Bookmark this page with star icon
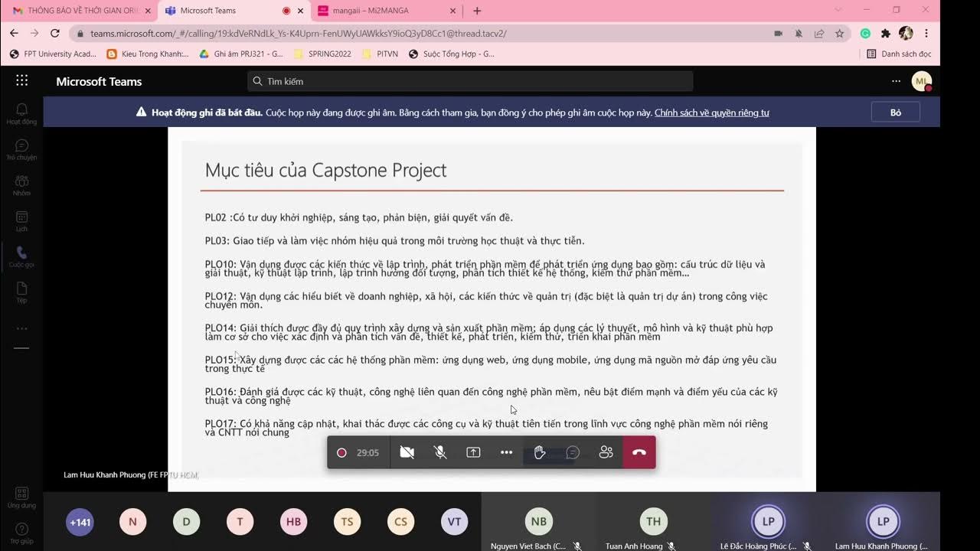 (x=840, y=34)
